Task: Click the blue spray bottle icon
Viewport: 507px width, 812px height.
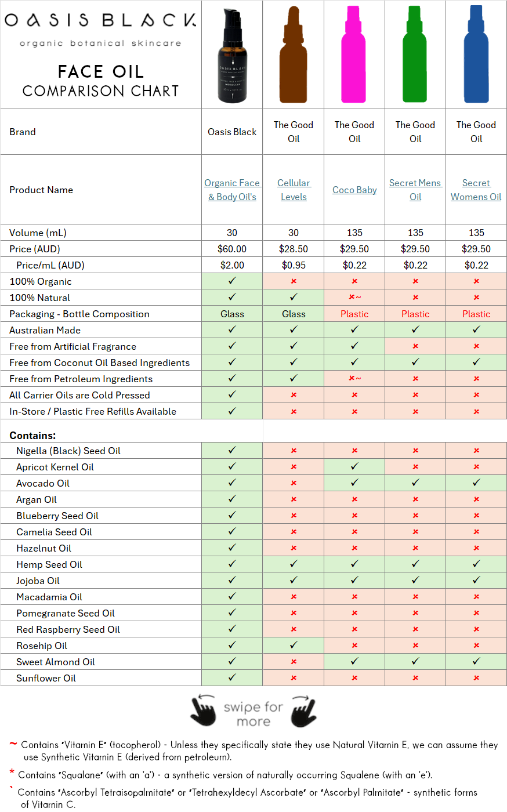Action: click(x=476, y=55)
